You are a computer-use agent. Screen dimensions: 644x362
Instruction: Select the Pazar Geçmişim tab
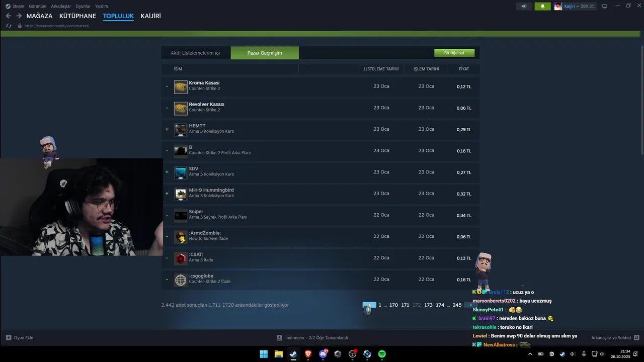pyautogui.click(x=265, y=53)
